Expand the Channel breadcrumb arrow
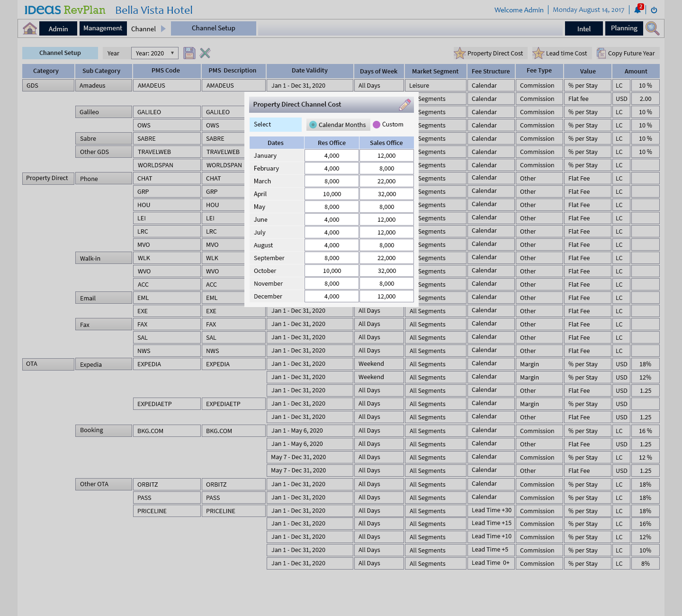The width and height of the screenshot is (682, 616). point(163,29)
